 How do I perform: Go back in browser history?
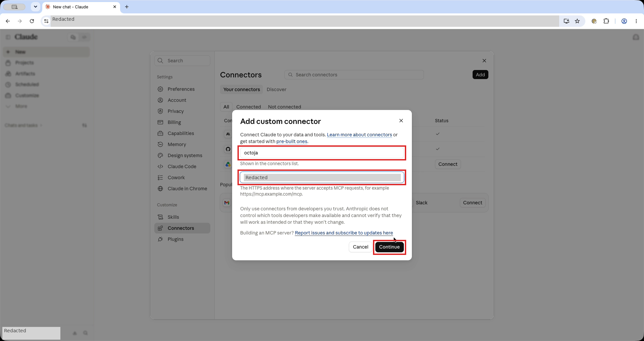point(8,21)
